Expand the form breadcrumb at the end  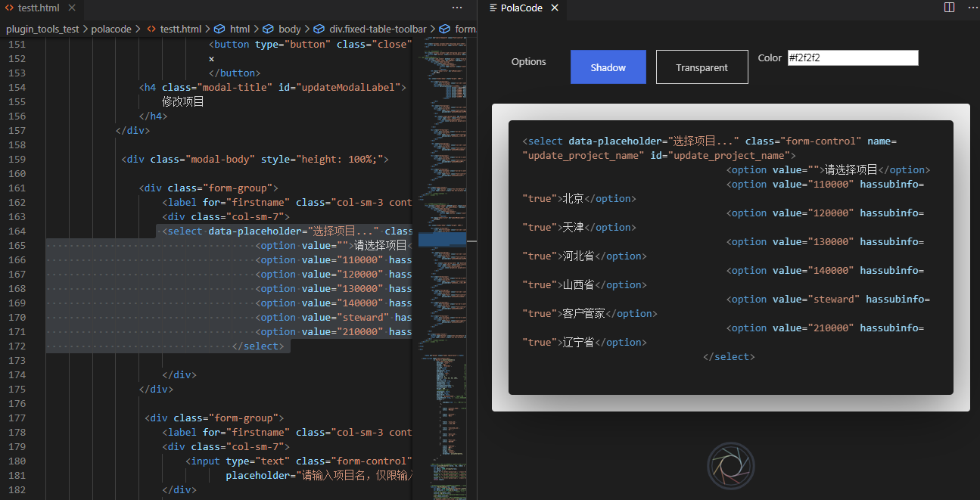click(465, 29)
